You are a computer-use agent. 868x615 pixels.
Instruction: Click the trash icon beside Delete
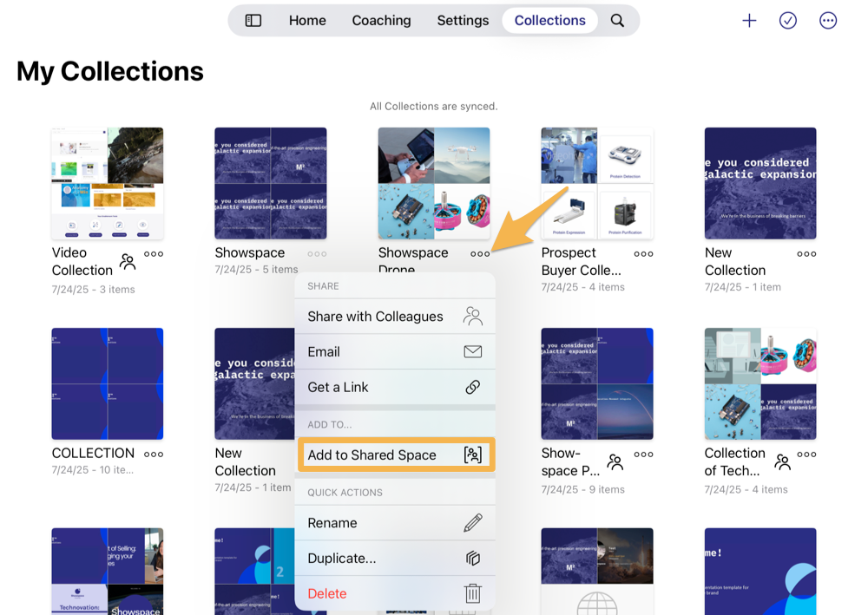click(x=473, y=594)
